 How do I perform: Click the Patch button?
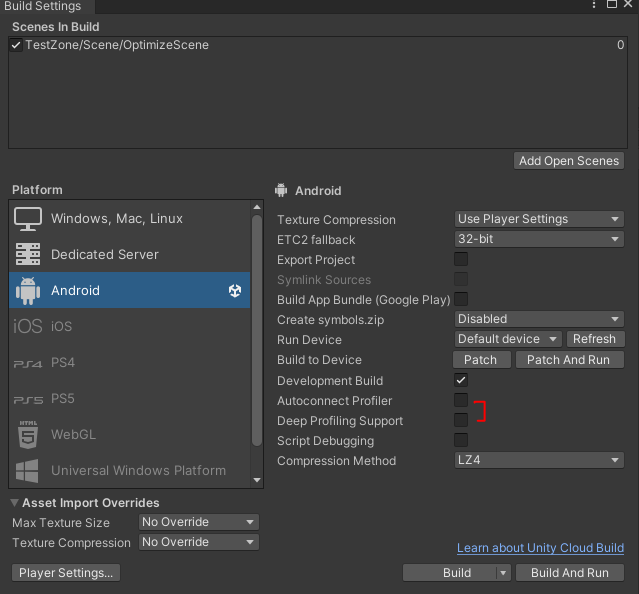click(482, 360)
